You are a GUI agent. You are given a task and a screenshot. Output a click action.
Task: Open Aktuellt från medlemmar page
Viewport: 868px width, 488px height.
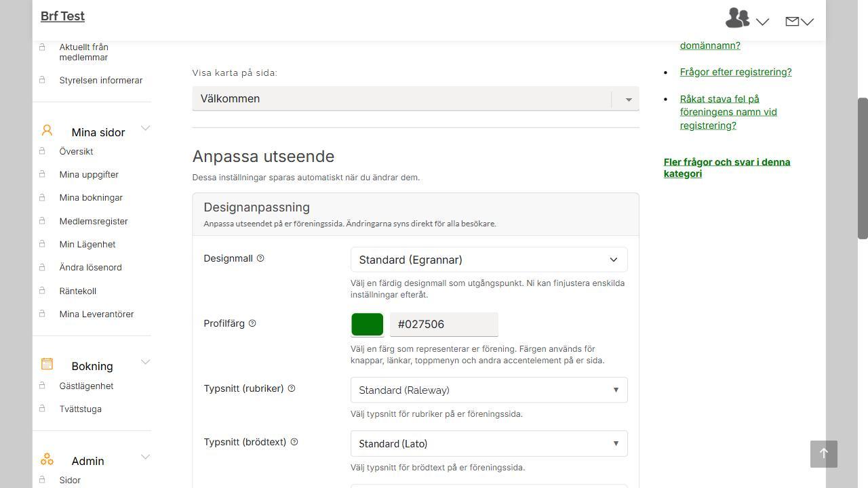83,52
